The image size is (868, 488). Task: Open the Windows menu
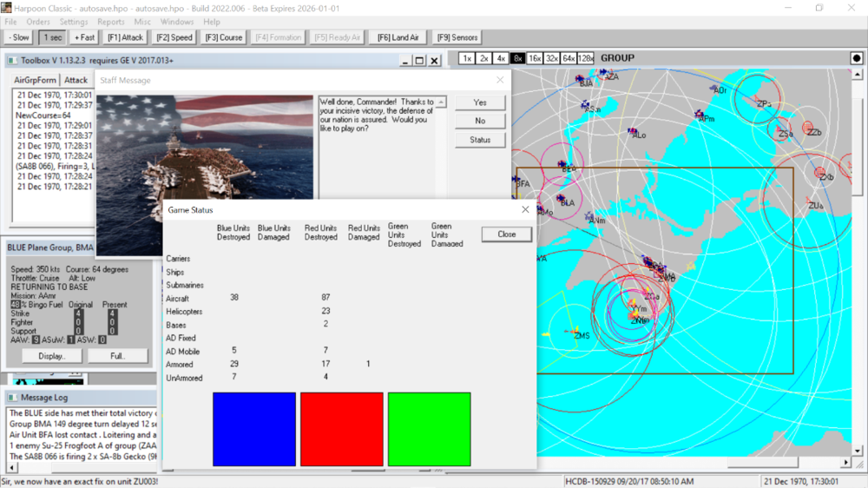(x=177, y=22)
